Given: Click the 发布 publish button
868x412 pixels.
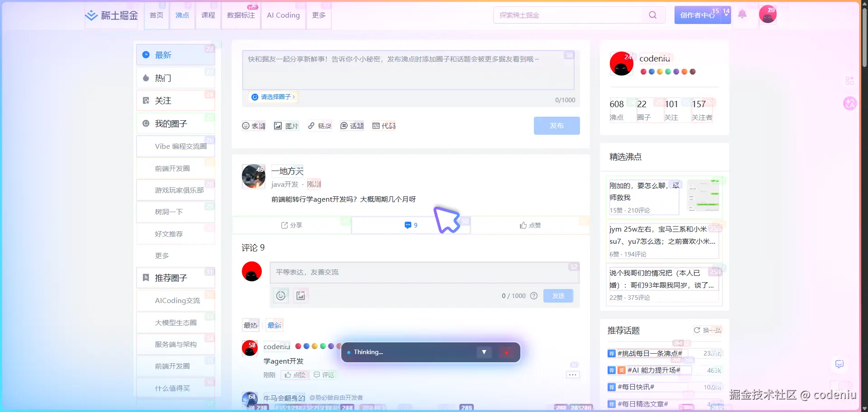Looking at the screenshot, I should click(x=557, y=126).
